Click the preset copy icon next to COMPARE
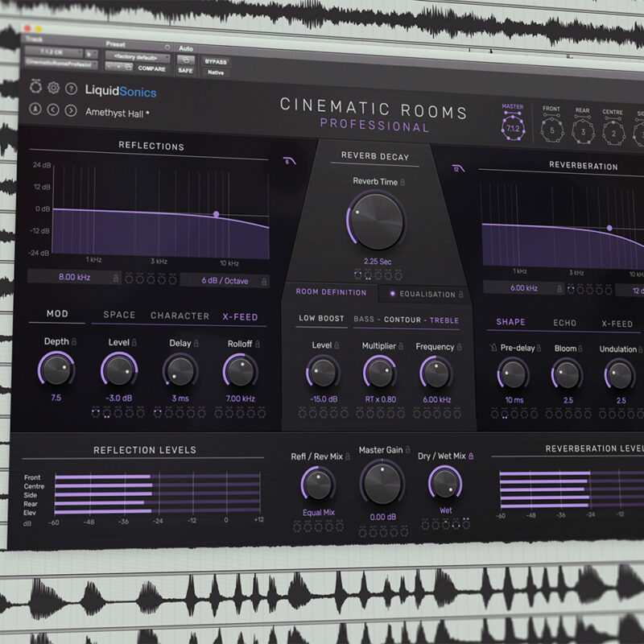Screen dimensions: 644x644 pyautogui.click(x=129, y=67)
